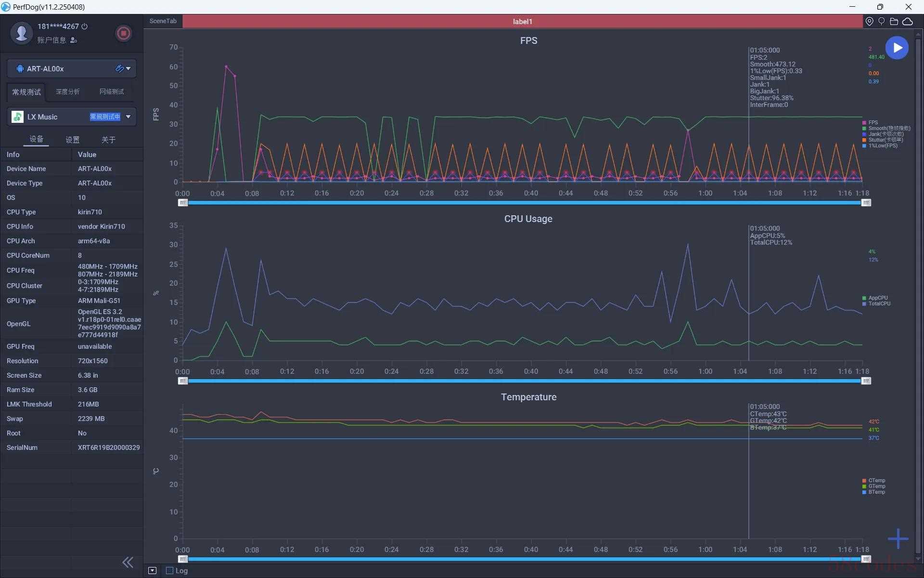Open the cloud upload icon
This screenshot has width=924, height=578.
tap(907, 21)
